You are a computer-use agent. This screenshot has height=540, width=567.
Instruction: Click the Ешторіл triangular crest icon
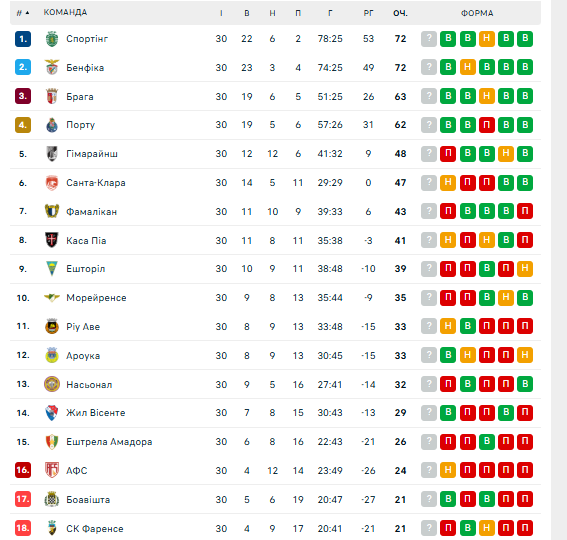tap(52, 269)
